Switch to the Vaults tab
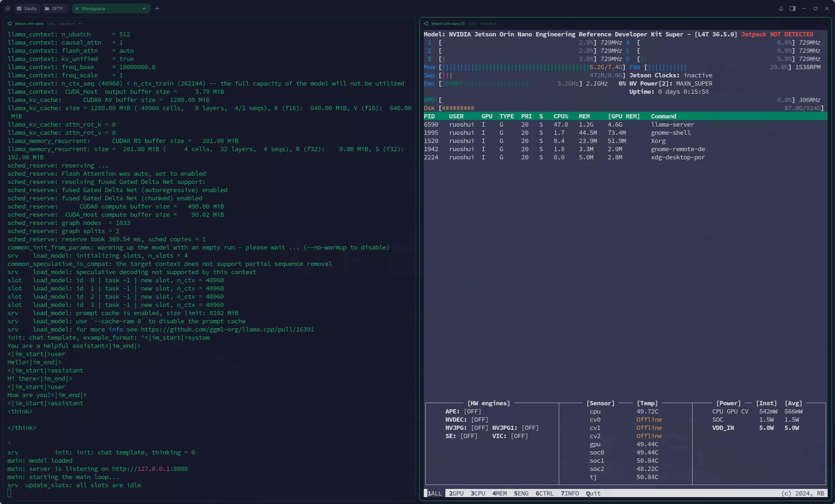Viewport: 835px width, 504px height. click(x=27, y=9)
